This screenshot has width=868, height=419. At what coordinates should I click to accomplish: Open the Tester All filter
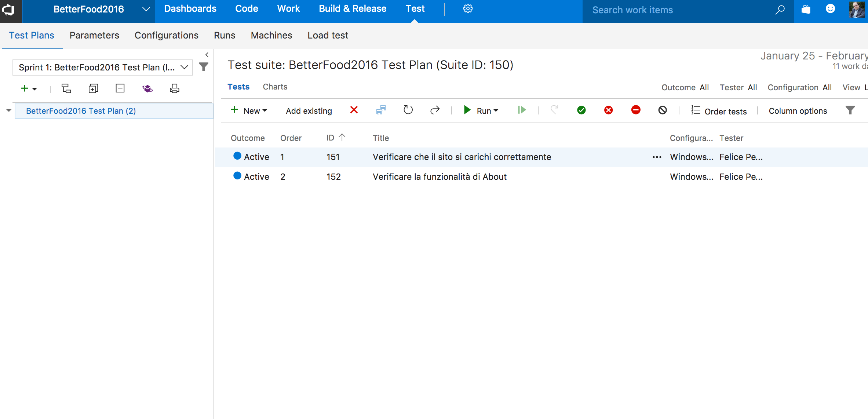pos(738,87)
